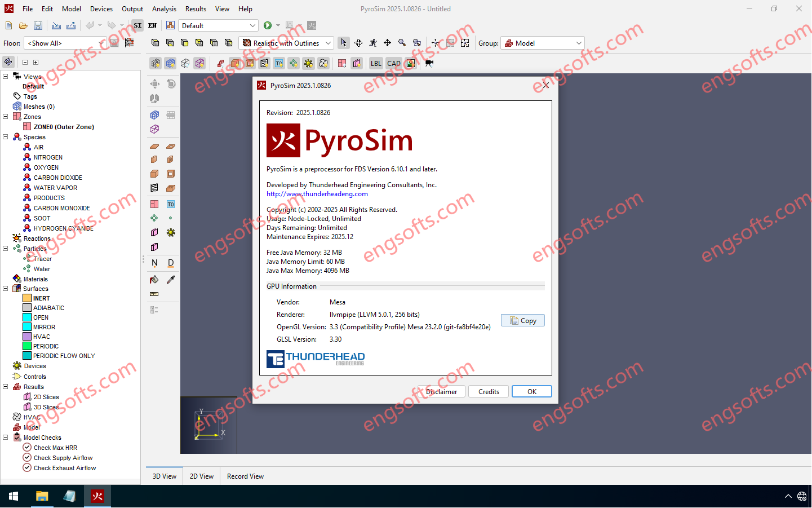Viewport: 812px width, 508px height.
Task: Click the INERT surface color swatch
Action: tap(27, 298)
